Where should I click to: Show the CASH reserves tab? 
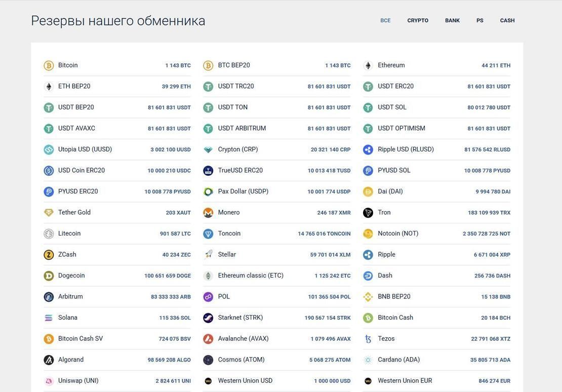[x=507, y=21]
